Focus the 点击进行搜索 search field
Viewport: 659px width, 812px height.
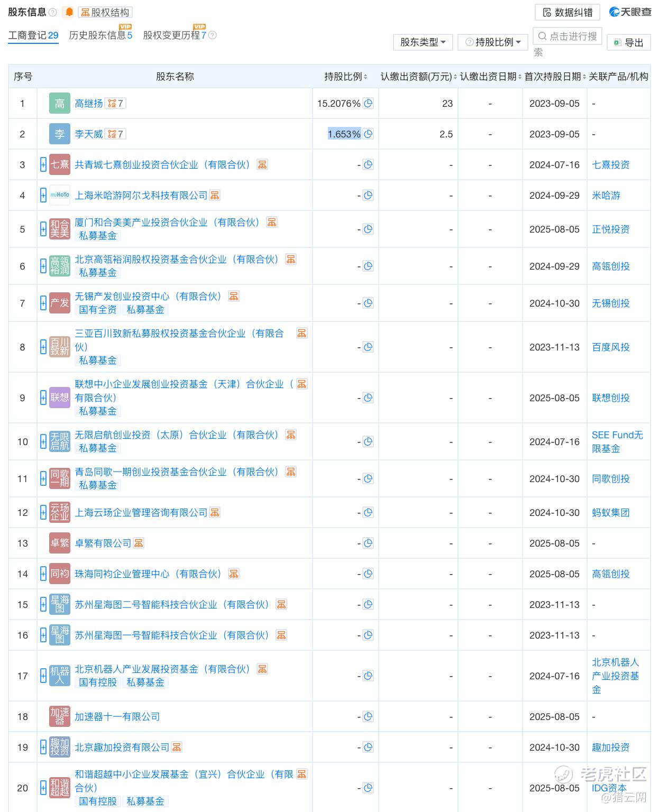pos(567,36)
